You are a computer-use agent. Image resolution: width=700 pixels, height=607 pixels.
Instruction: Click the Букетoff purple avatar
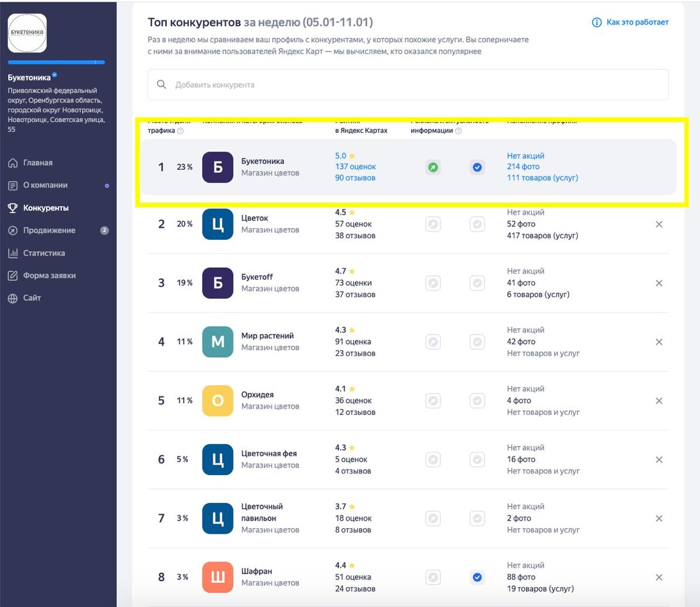click(x=218, y=283)
